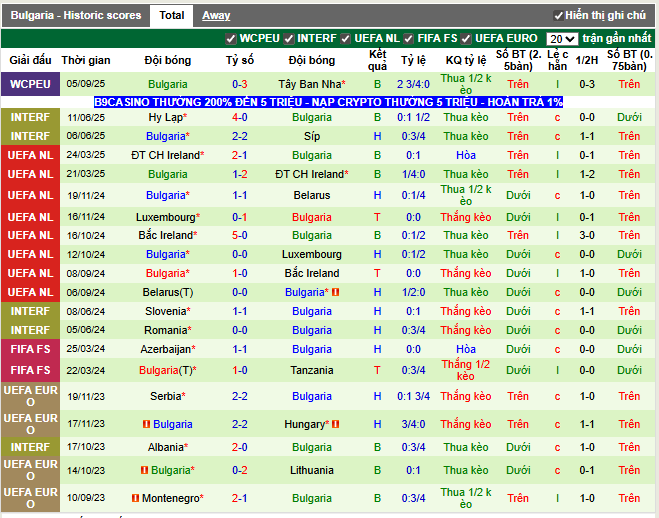Open team Romania on 05/06/24
The height and width of the screenshot is (518, 659).
pos(165,330)
